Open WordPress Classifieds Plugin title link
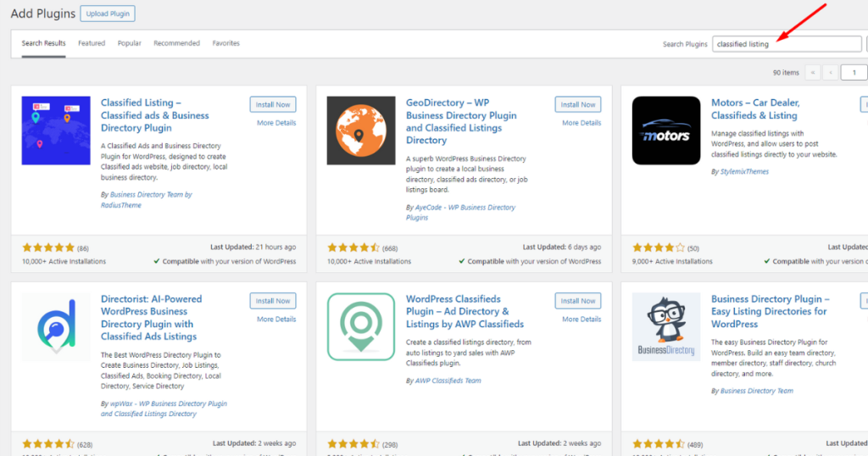868x456 pixels. pyautogui.click(x=465, y=312)
